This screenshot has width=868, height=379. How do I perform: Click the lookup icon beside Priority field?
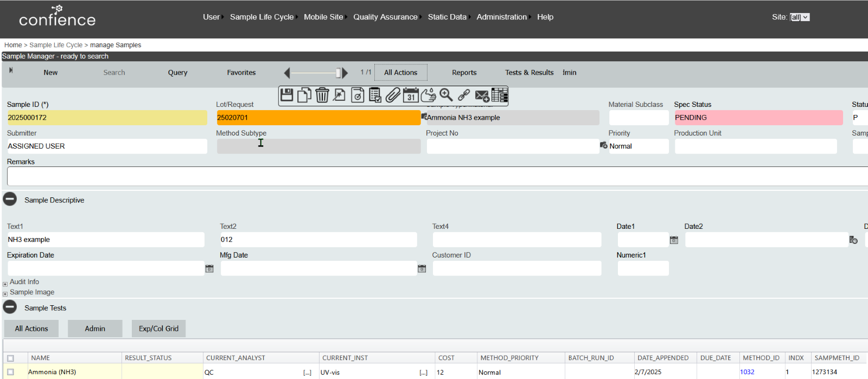coord(603,145)
